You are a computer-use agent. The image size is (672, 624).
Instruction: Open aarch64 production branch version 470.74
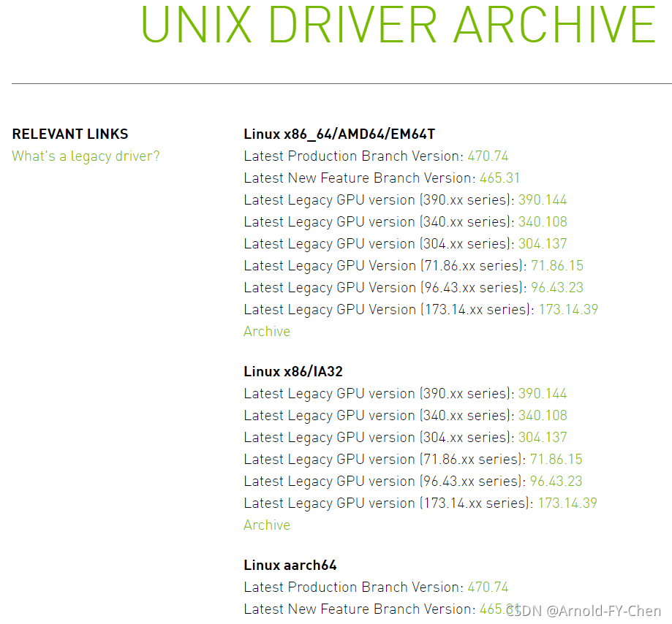click(x=488, y=587)
